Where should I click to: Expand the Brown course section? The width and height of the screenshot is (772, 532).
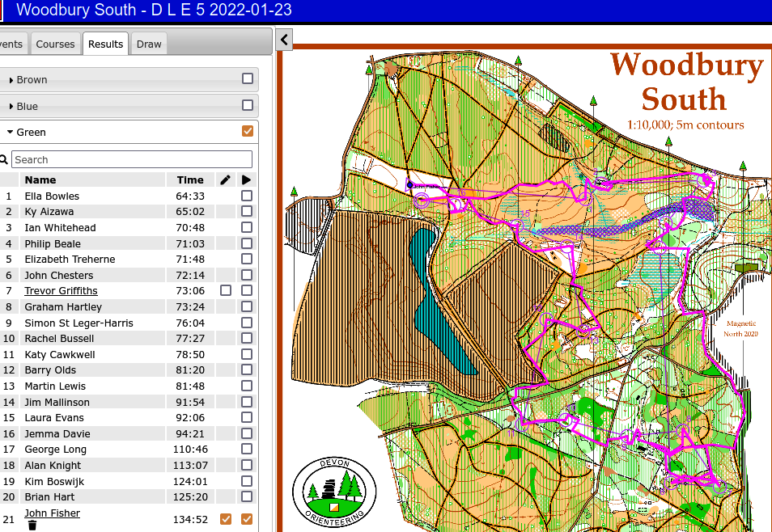coord(11,80)
